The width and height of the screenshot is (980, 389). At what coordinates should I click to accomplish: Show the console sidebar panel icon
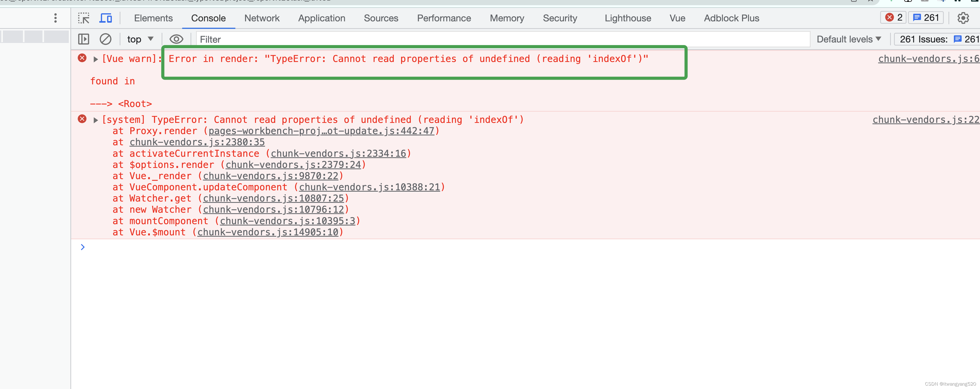[x=84, y=39]
